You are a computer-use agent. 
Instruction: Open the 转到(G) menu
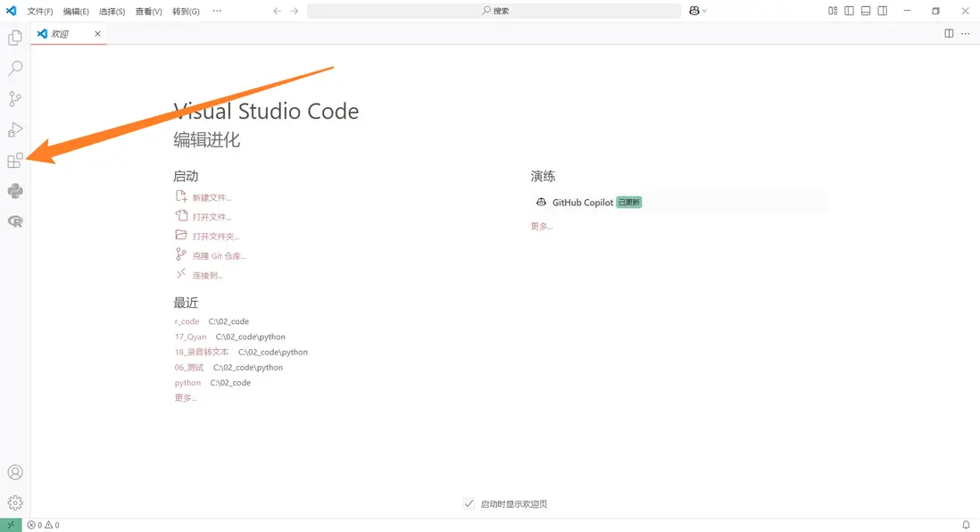187,12
